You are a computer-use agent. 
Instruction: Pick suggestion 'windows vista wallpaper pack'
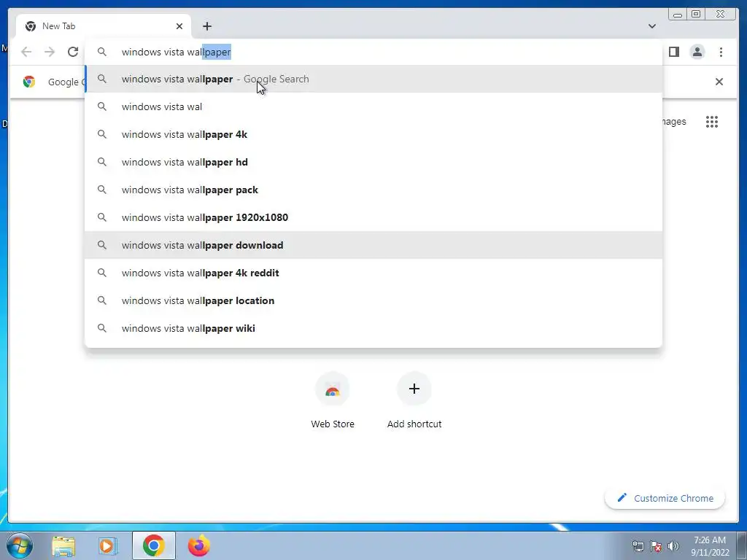tap(373, 190)
